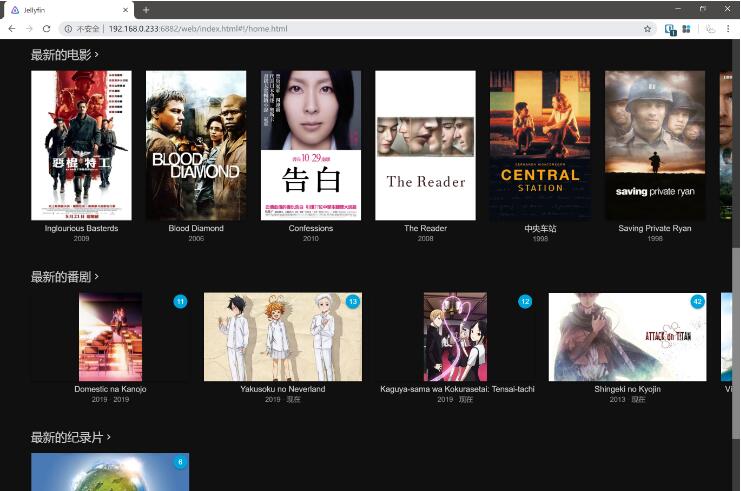
Task: Click the second extension icon with blue squares
Action: coord(686,29)
